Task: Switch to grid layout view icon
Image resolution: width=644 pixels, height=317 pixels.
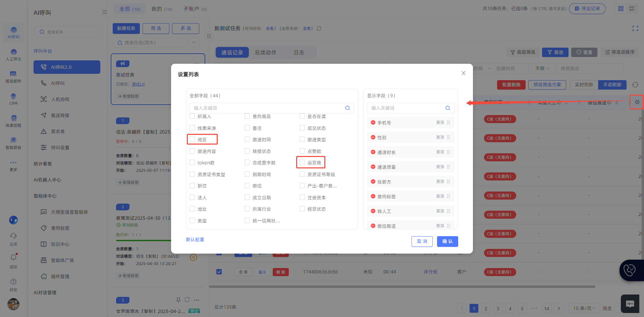Action: pyautogui.click(x=621, y=8)
